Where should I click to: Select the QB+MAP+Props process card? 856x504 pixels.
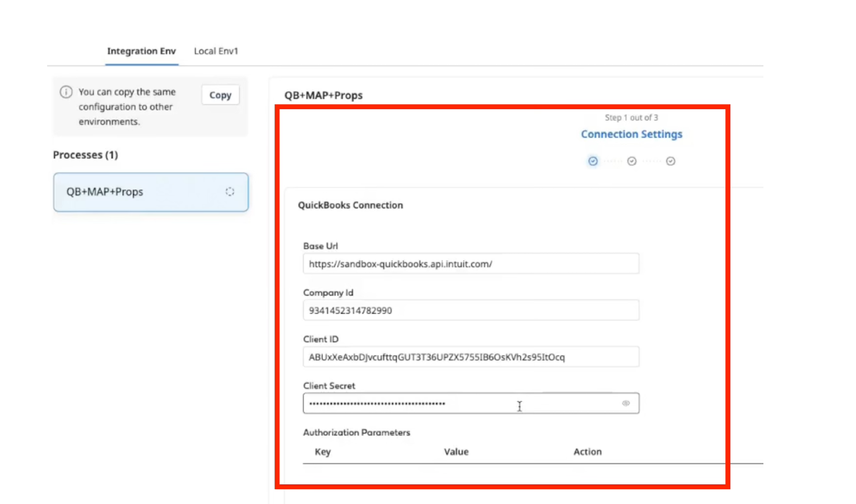click(151, 191)
